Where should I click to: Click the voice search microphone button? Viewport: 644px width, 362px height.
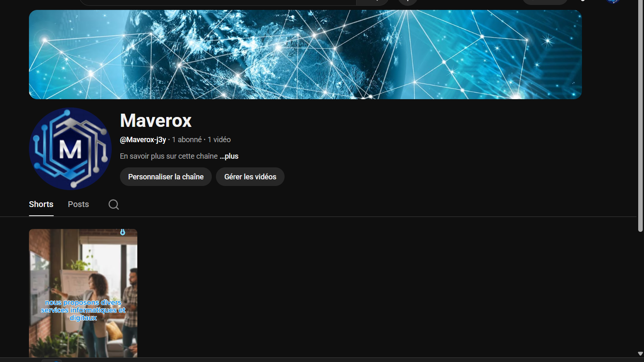pyautogui.click(x=407, y=2)
